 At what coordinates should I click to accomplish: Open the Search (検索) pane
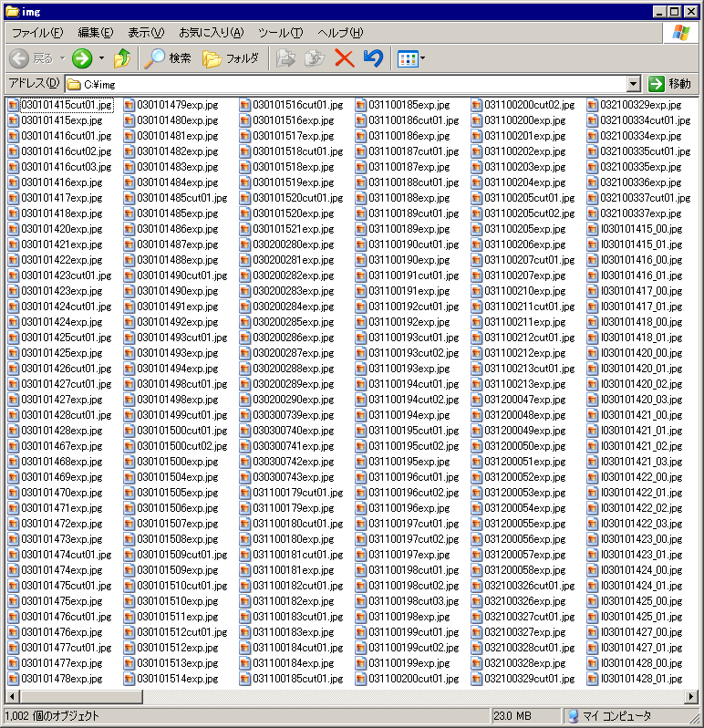pos(169,58)
